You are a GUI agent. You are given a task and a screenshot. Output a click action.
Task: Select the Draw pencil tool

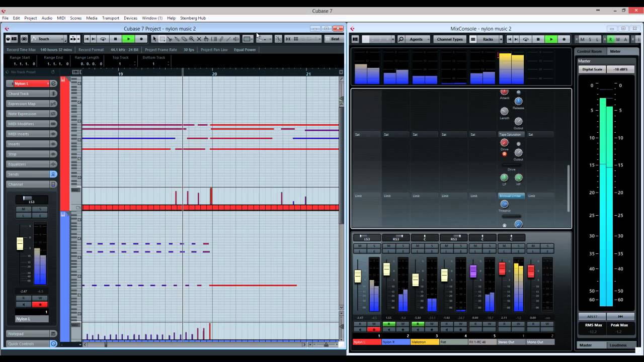click(x=221, y=39)
